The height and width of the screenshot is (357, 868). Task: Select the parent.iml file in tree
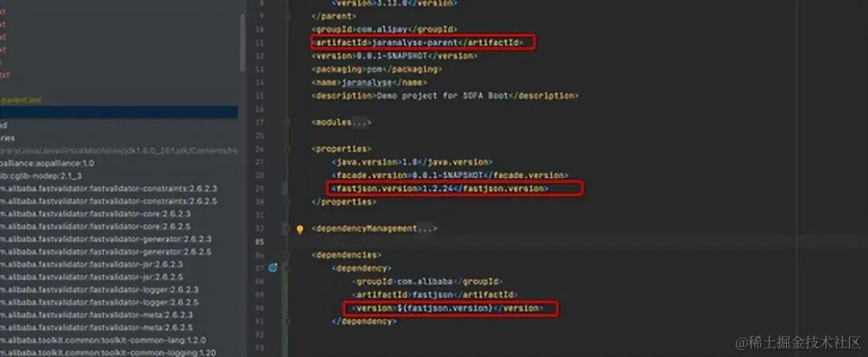[21, 100]
